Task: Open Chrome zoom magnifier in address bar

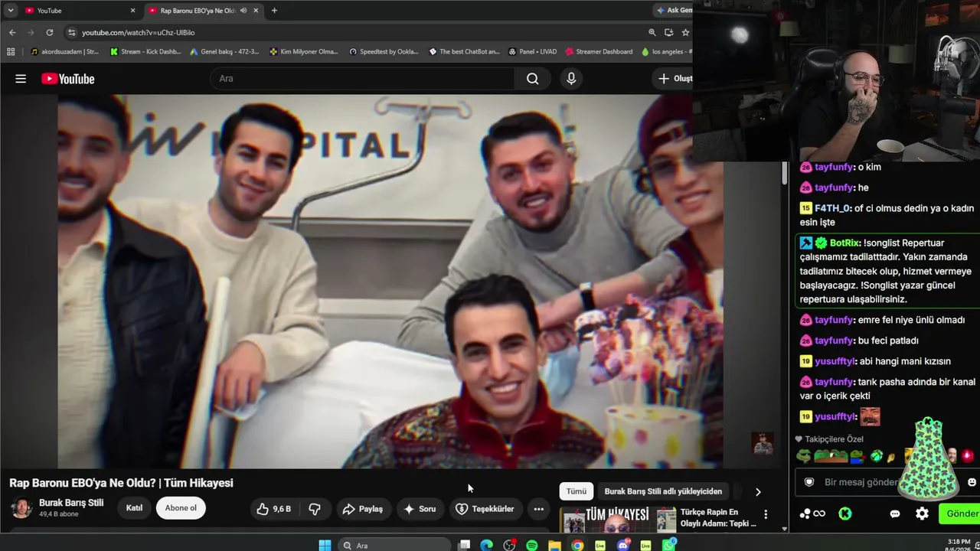Action: click(x=652, y=32)
